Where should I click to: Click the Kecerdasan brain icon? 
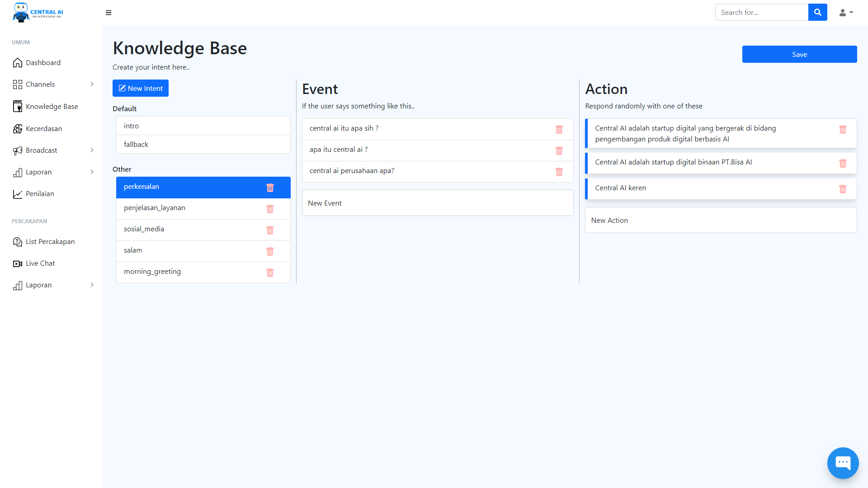tap(18, 129)
